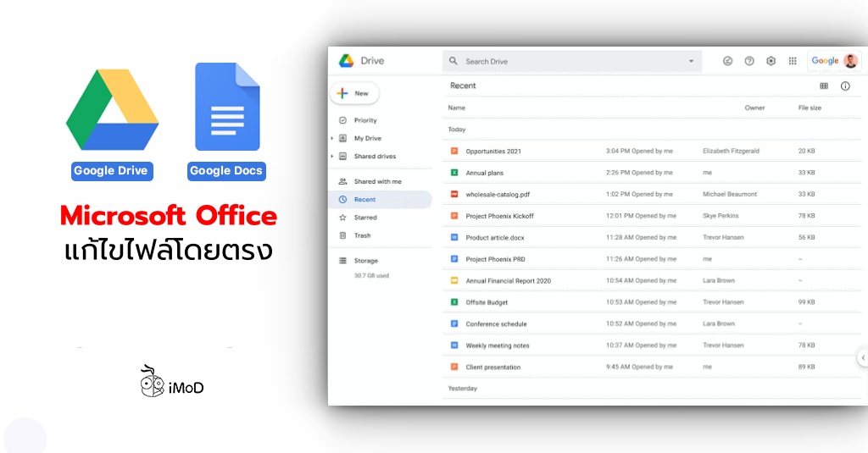Click PowerPoint icon of Opportunities 2021
This screenshot has width=868, height=453.
pos(454,151)
